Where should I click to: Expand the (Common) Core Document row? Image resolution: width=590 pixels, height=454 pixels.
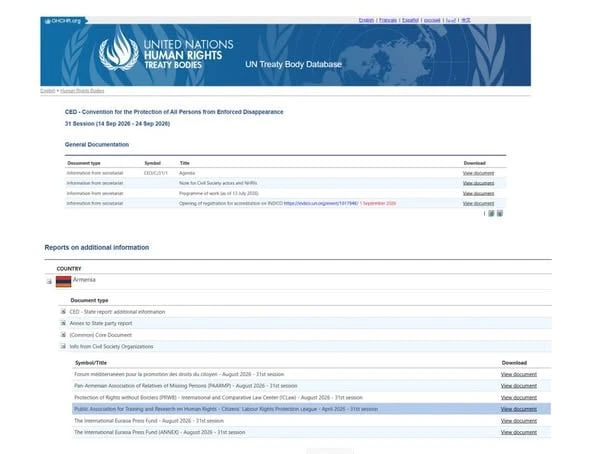[x=63, y=334]
